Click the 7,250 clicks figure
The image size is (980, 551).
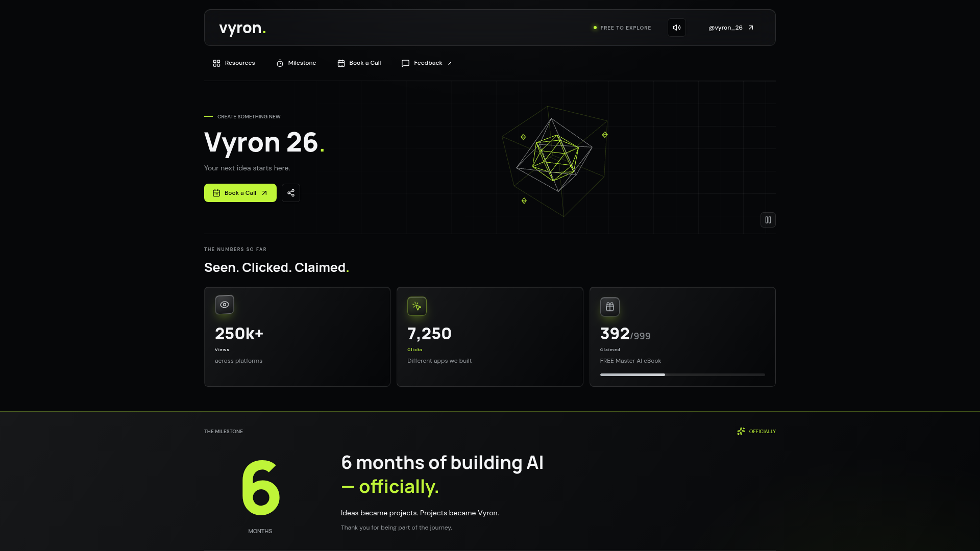[x=429, y=334]
